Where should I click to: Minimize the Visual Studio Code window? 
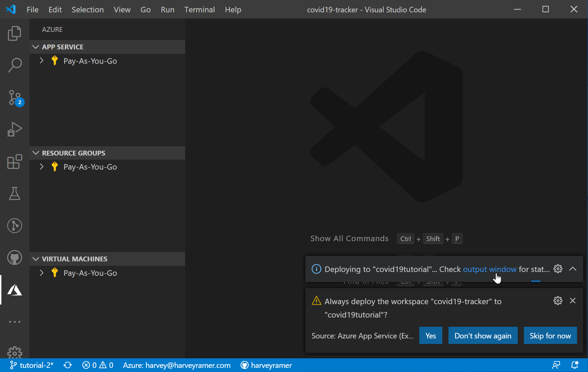click(x=518, y=9)
